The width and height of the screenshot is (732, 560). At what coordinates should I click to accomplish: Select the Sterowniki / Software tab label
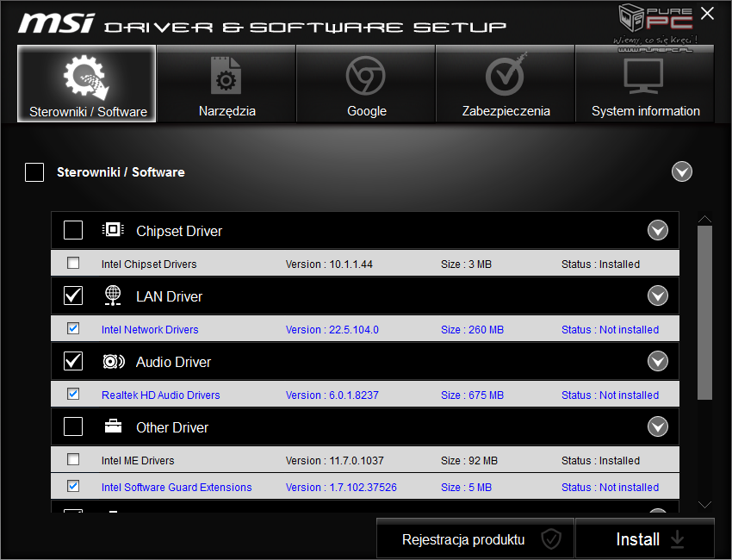coord(88,112)
